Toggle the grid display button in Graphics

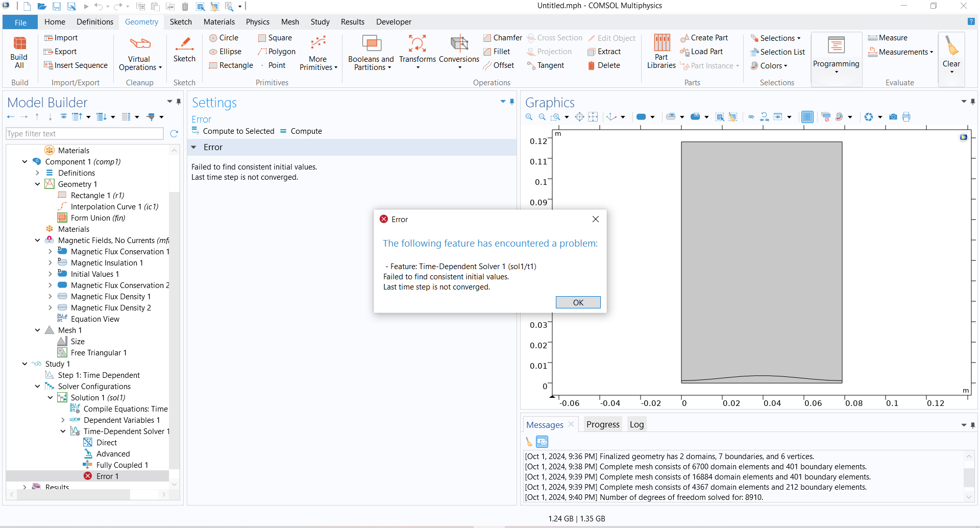[807, 117]
